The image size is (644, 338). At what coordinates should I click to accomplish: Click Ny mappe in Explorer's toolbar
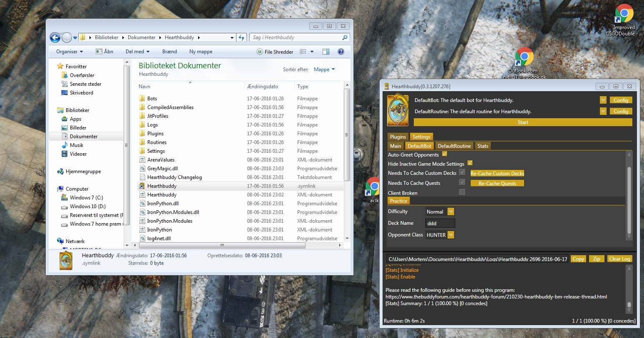tap(201, 52)
